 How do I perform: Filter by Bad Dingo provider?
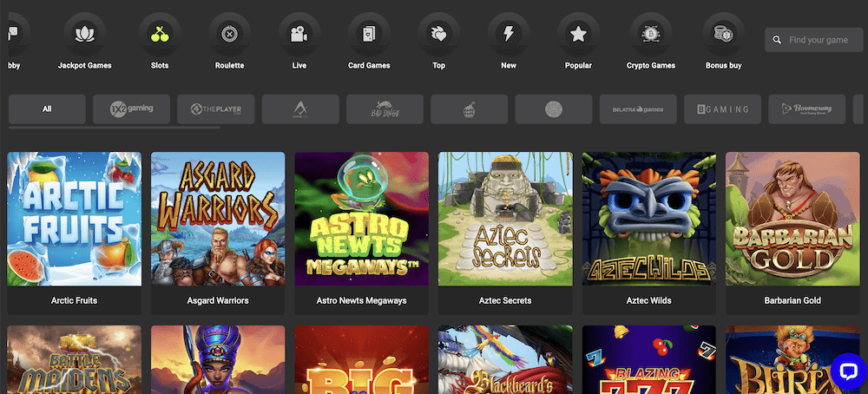point(385,109)
